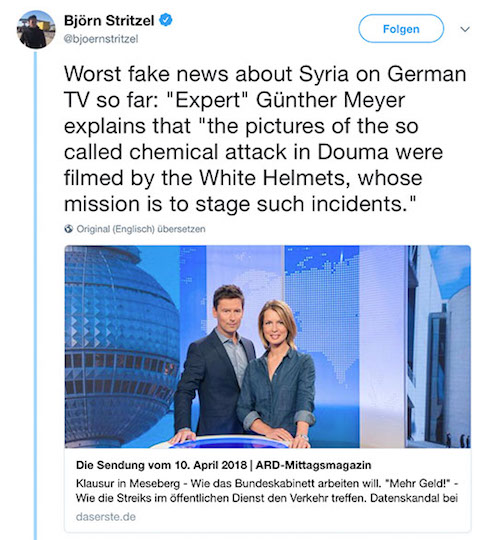Open the card title Die Sendung vom 10. April 2018
Viewport: 498px width, 540px height.
point(161,465)
